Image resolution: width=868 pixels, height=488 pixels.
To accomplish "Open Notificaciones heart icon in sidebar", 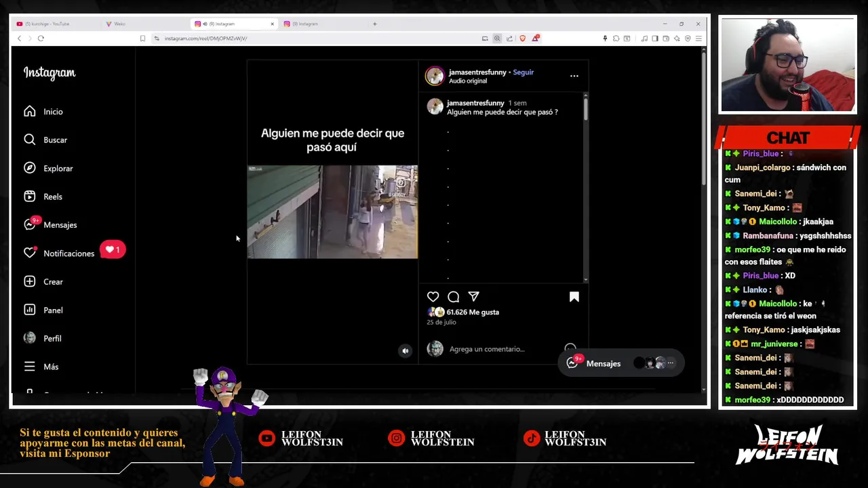I will tap(30, 253).
